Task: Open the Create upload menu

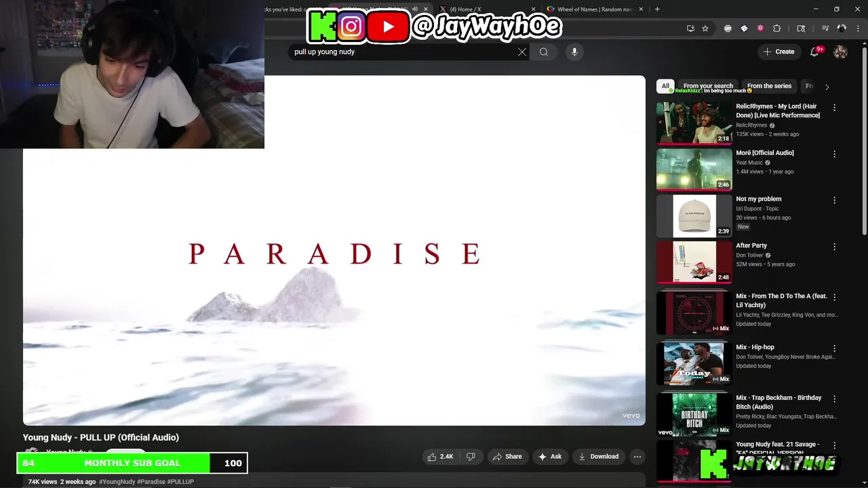Action: click(778, 52)
